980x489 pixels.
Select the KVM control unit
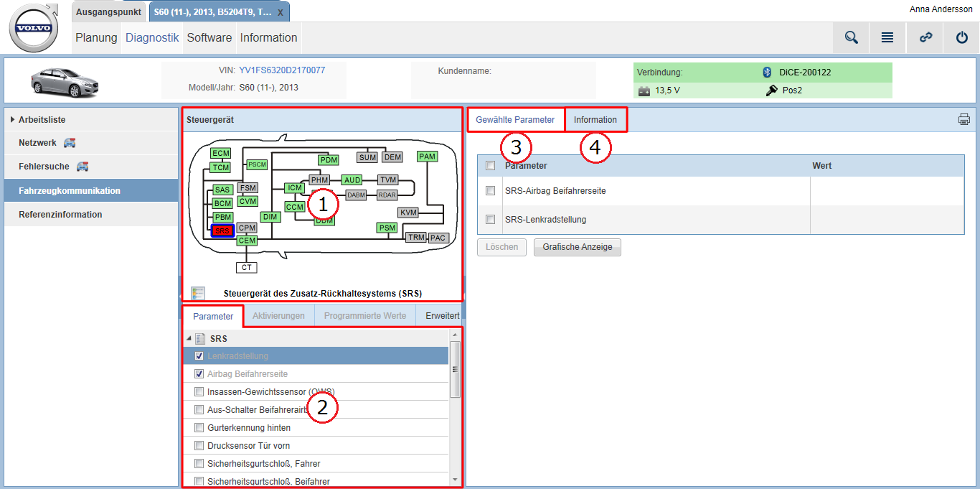[408, 213]
